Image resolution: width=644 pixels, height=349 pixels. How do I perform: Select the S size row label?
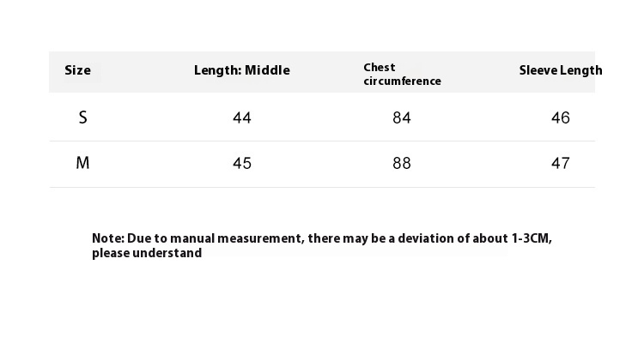pyautogui.click(x=83, y=117)
